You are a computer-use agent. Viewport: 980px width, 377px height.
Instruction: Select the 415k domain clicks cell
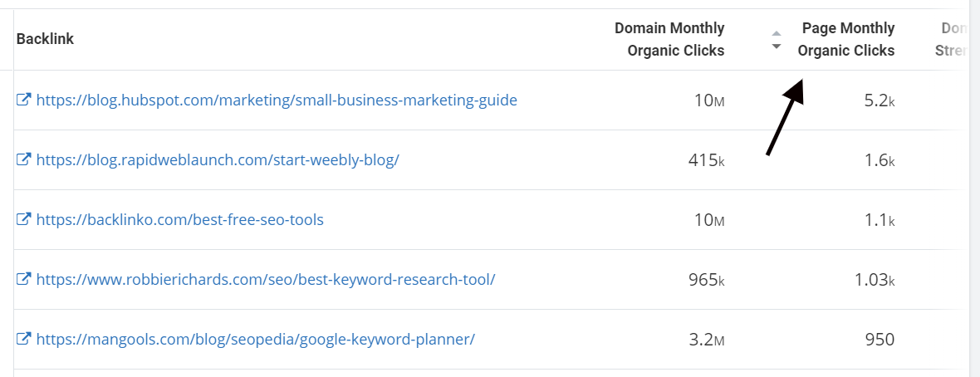705,160
